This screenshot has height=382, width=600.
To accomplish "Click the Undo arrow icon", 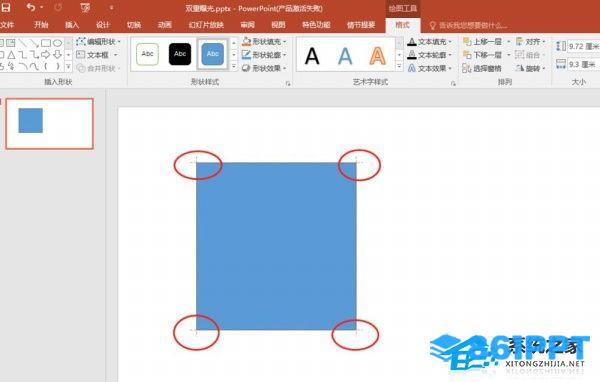I will pyautogui.click(x=31, y=7).
